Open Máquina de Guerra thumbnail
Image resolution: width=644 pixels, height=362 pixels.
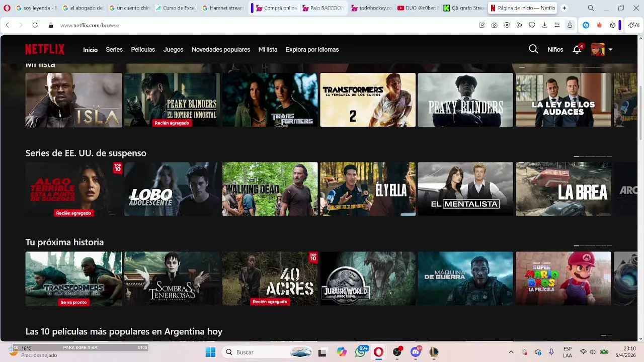(x=465, y=279)
